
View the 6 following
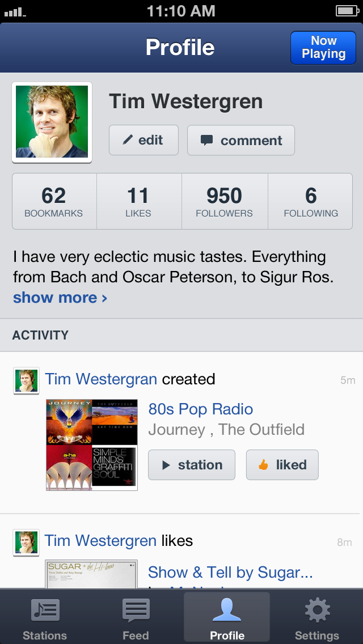pos(311,201)
